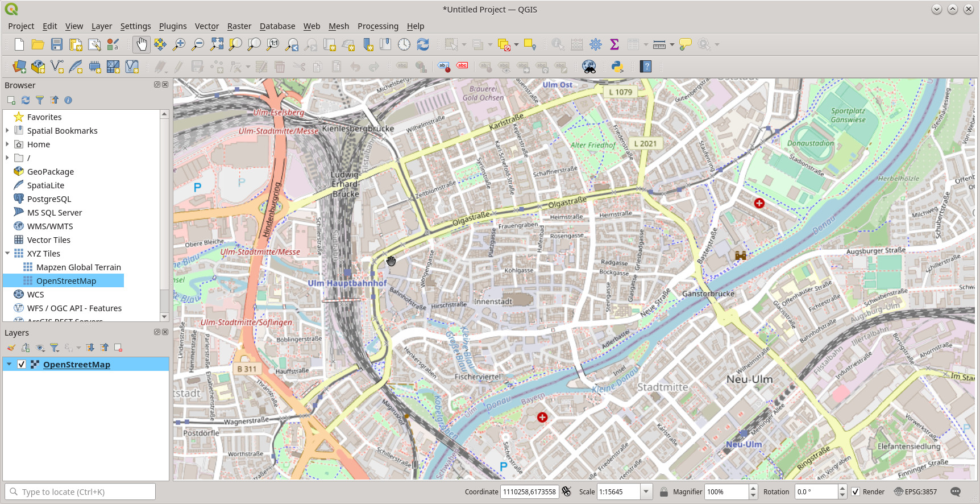Collapse the OpenStreetMap layer in Layers panel
This screenshot has height=504, width=980.
click(9, 364)
